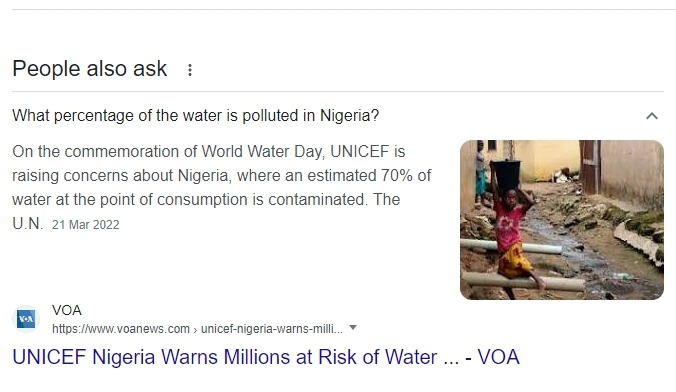Open the dropdown arrow beside the VOA URL

353,328
